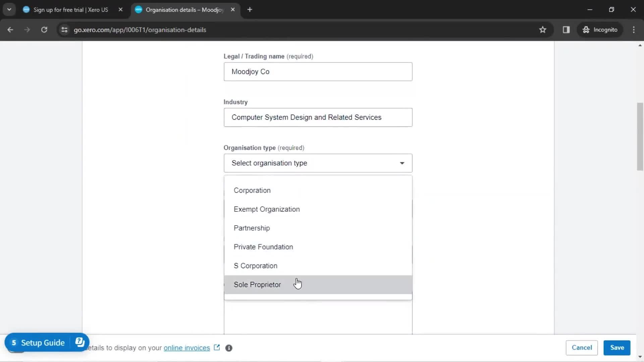Click the help icon beside Setup Guide
The image size is (644, 362).
(x=80, y=342)
